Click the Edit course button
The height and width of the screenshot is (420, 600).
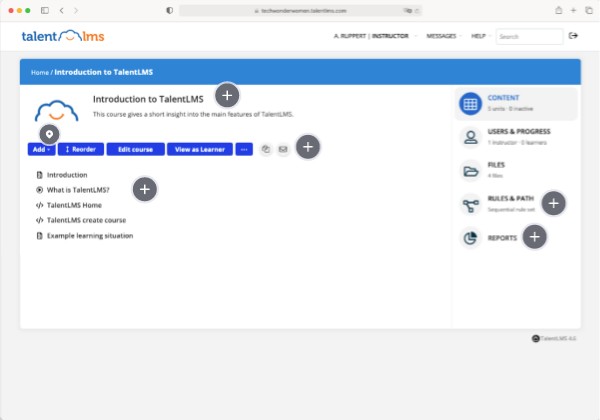point(135,149)
